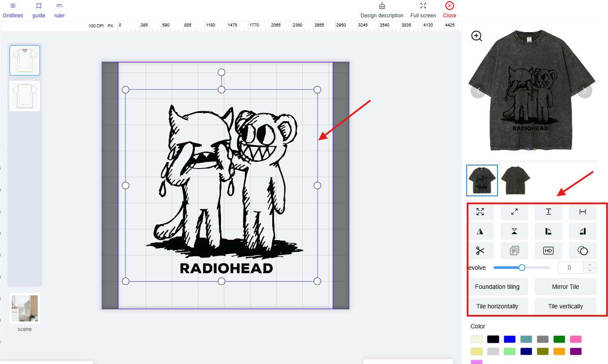Select the front shirt template thumbnail

pos(25,60)
